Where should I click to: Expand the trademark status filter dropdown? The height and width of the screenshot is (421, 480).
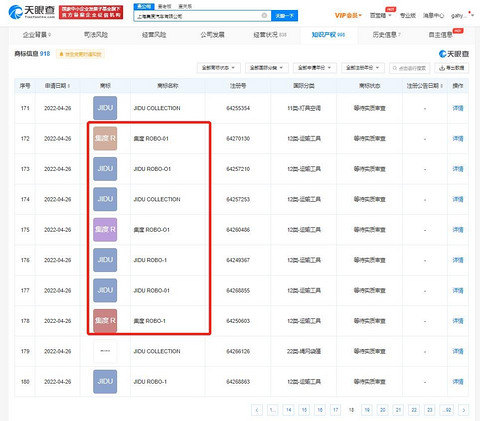[x=218, y=68]
